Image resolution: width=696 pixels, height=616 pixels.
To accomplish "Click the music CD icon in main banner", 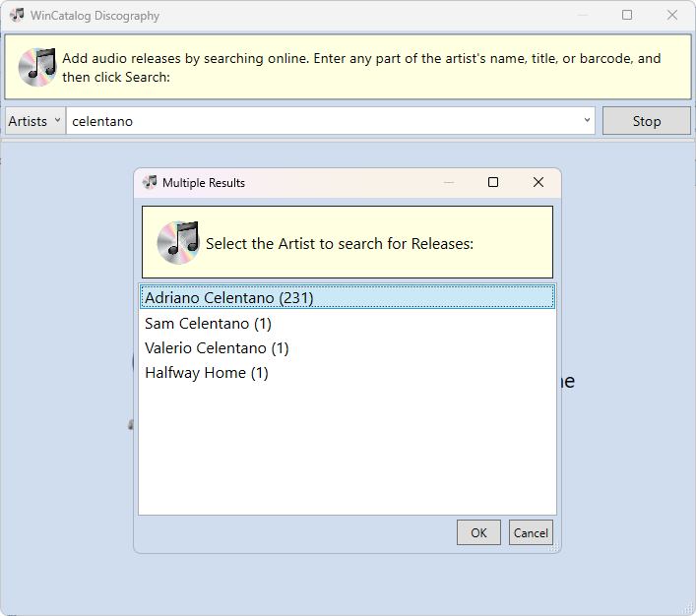I will 37,66.
